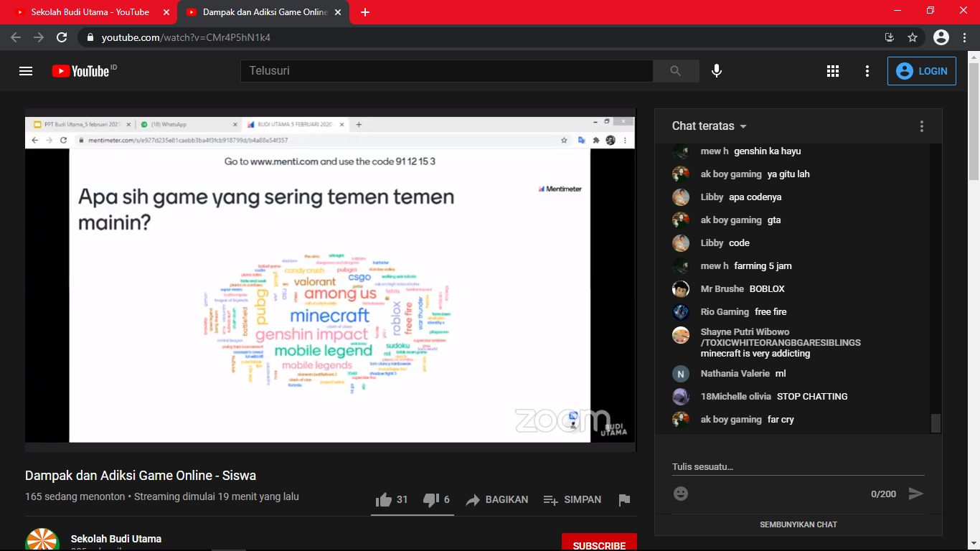Open live chat options three-dot menu

922,126
